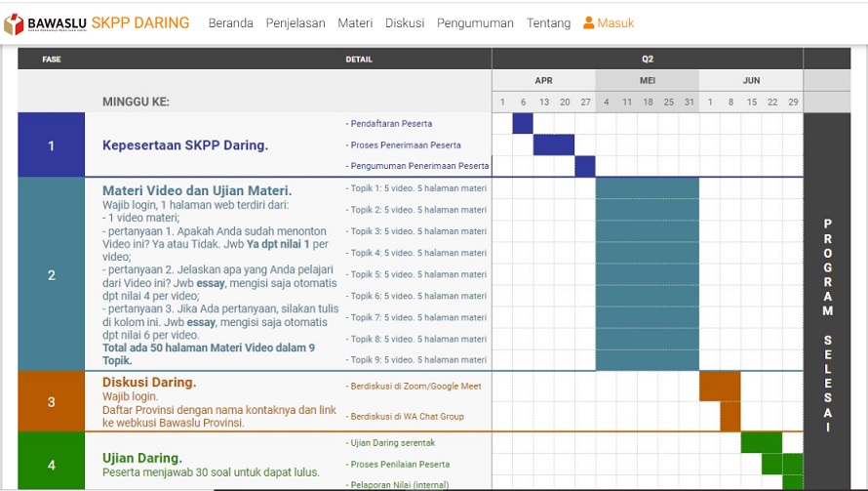Click the green phase 4 number block
This screenshot has width=868, height=491.
(x=51, y=465)
